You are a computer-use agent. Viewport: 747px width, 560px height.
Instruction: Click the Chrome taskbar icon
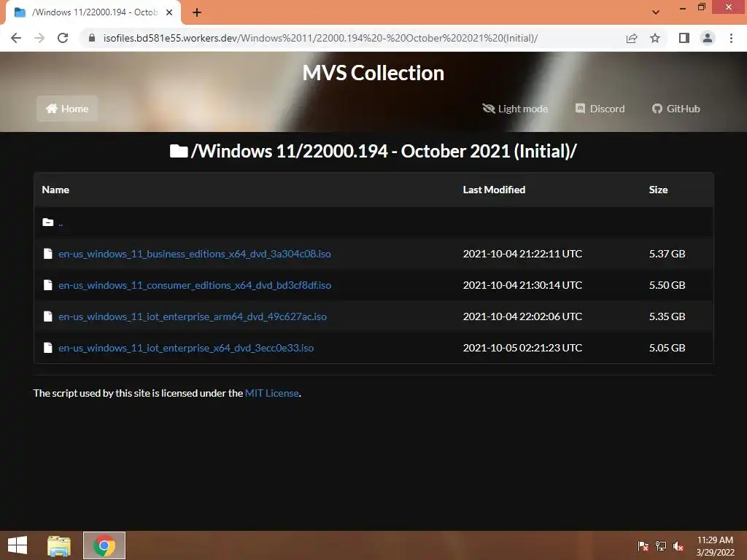[x=104, y=545]
